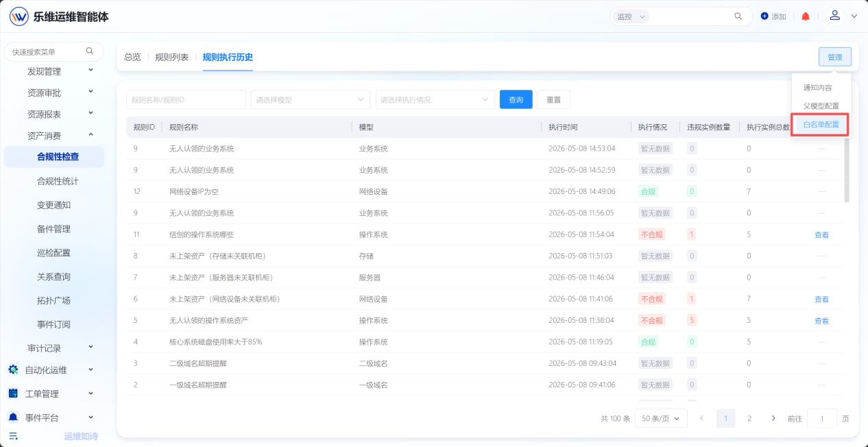Open 合规性统计 in sidebar
The height and width of the screenshot is (447, 868).
click(x=58, y=181)
